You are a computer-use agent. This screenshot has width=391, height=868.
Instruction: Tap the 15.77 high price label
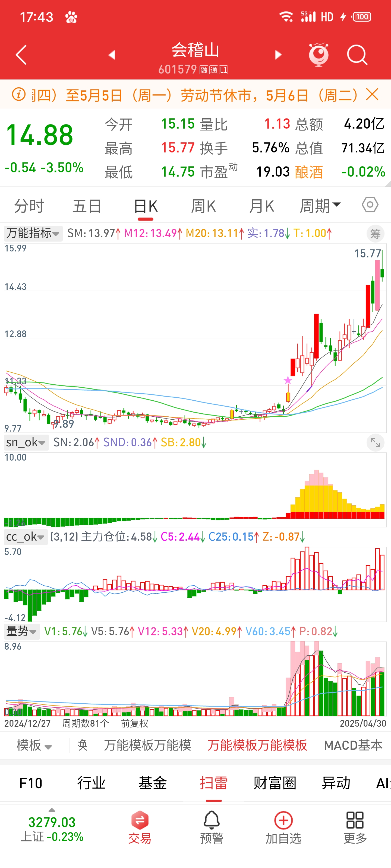click(367, 253)
